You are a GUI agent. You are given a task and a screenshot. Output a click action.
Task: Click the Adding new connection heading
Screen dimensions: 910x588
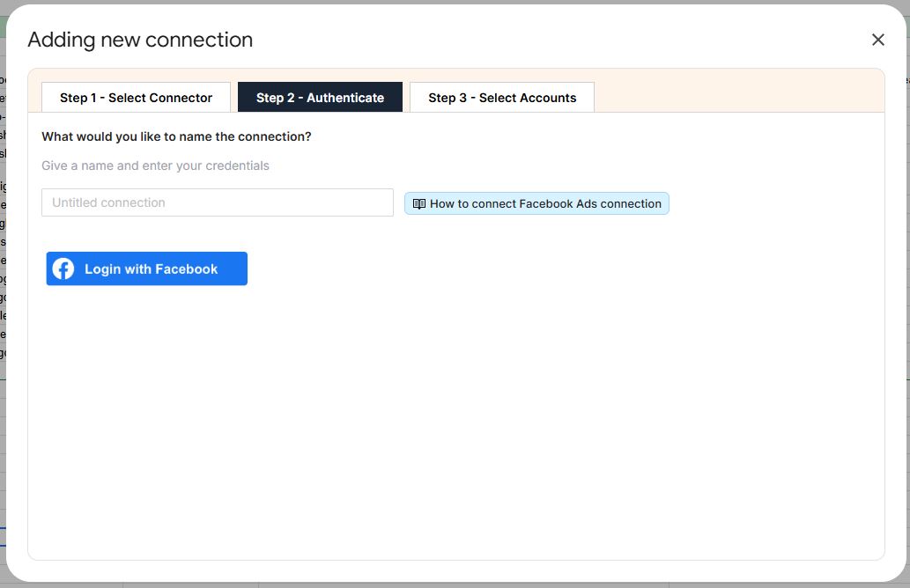pos(140,40)
